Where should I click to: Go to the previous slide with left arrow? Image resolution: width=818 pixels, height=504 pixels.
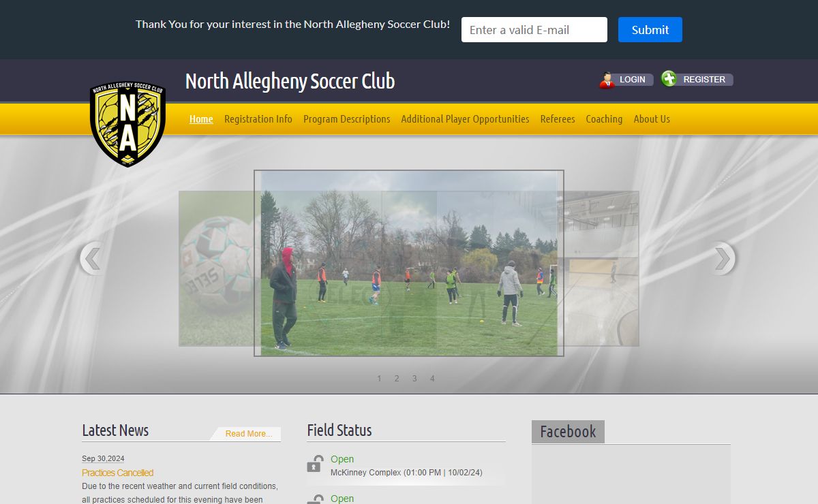pyautogui.click(x=91, y=259)
